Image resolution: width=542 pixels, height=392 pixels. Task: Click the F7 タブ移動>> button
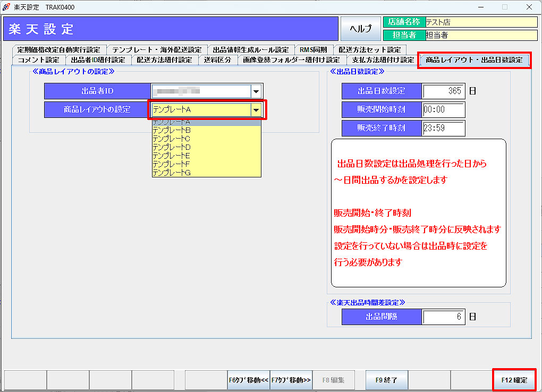[x=291, y=380]
